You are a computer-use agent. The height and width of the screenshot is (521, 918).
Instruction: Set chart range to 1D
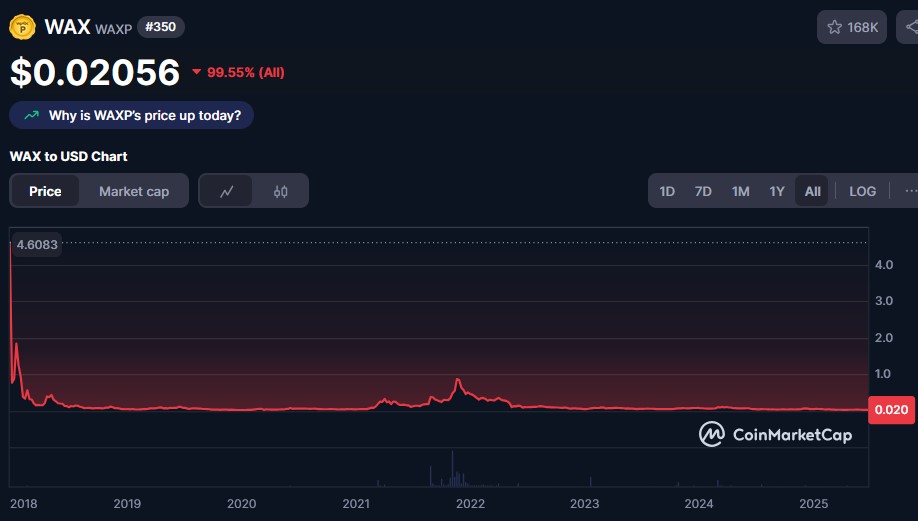(x=667, y=191)
